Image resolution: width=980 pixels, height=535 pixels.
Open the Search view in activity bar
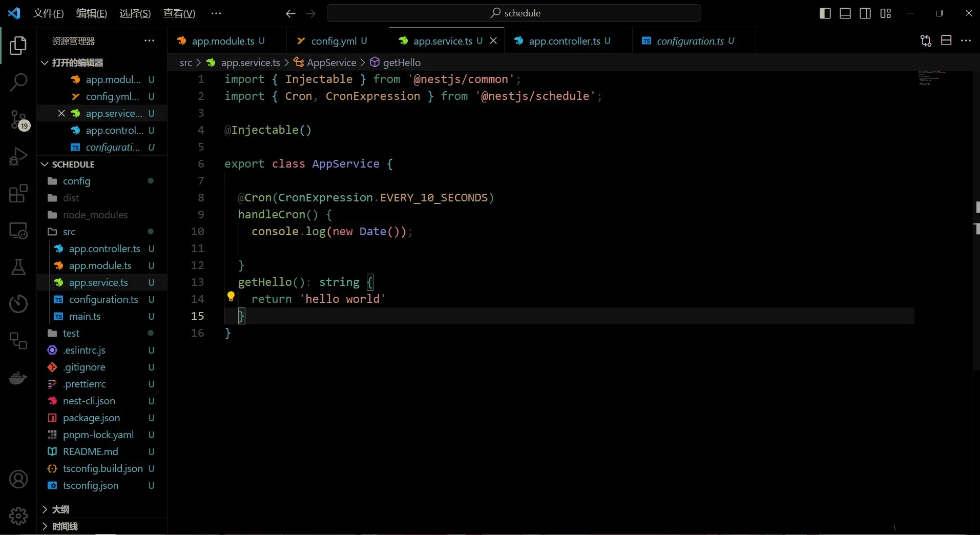[x=18, y=82]
